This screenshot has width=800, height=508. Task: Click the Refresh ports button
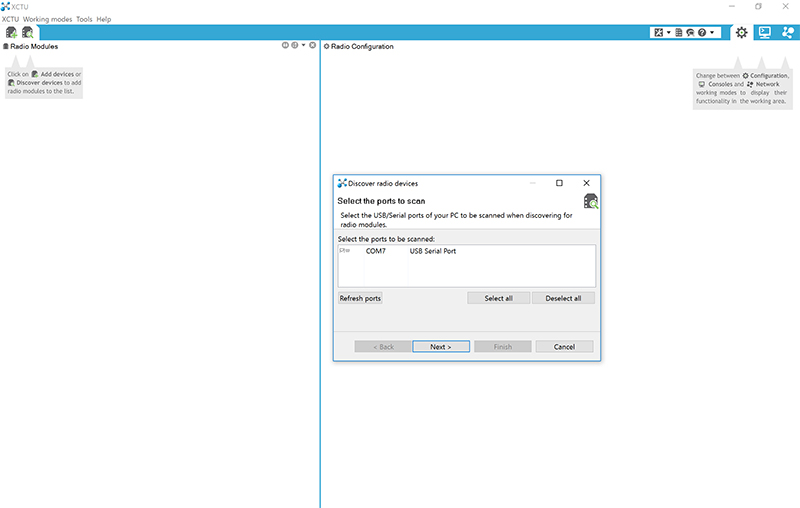click(360, 298)
